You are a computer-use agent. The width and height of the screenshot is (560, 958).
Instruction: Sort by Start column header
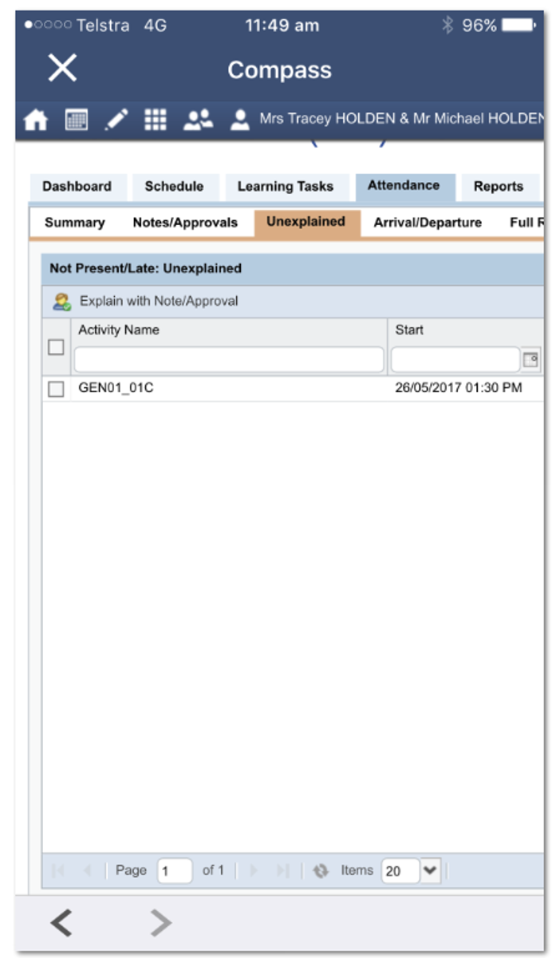(x=409, y=330)
